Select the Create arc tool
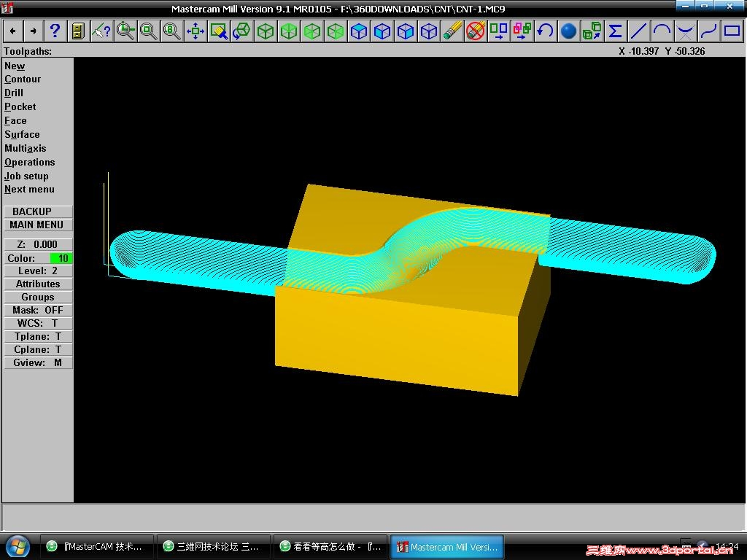Viewport: 747px width, 560px height. click(x=662, y=31)
